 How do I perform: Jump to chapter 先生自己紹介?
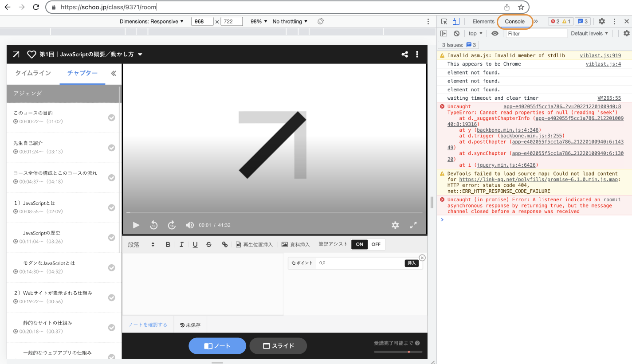pos(63,148)
